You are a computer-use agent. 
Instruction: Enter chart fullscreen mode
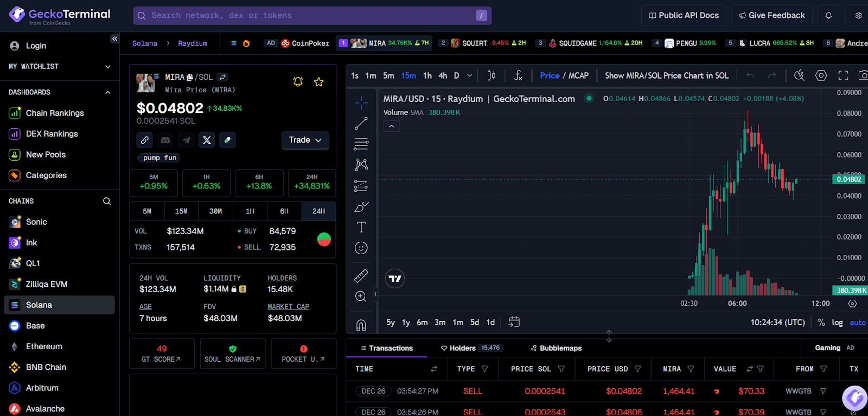pos(843,75)
